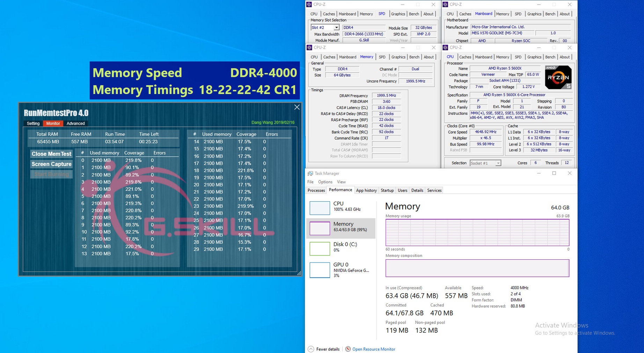Click the Dang Wang 2019/02/16 credit text
Image resolution: width=644 pixels, height=353 pixels.
tap(273, 123)
